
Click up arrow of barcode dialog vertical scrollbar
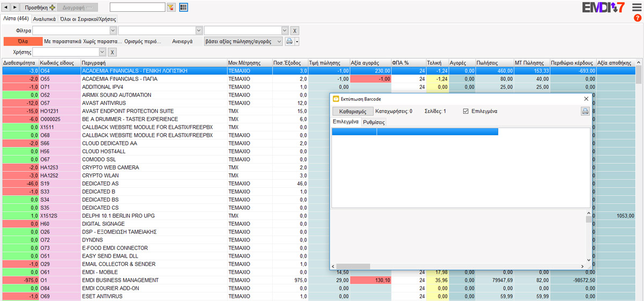click(589, 214)
